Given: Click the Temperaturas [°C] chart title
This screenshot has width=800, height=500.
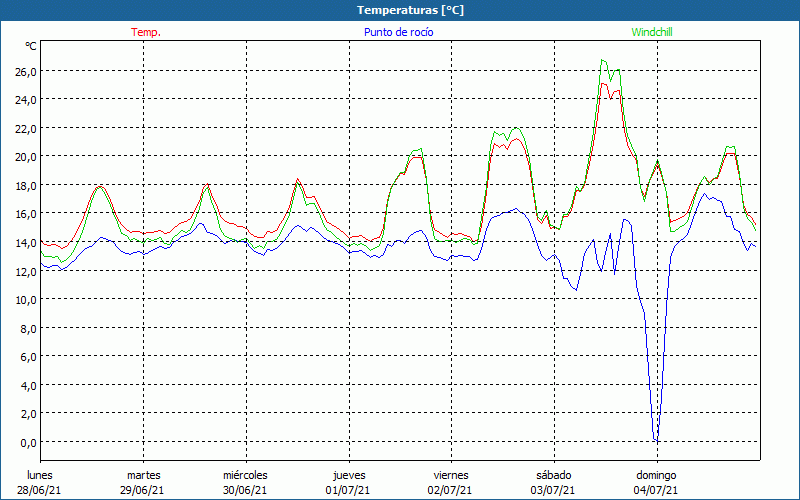Looking at the screenshot, I should (x=410, y=10).
